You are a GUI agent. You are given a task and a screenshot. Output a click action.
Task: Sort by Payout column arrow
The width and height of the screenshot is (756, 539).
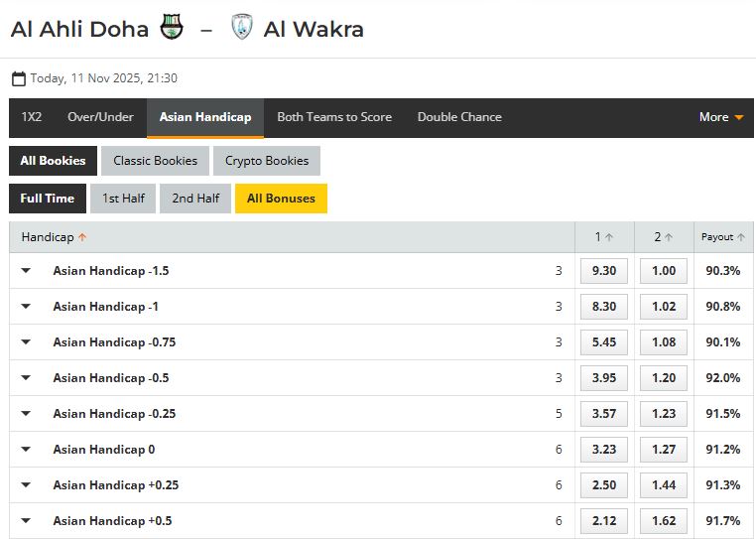[x=740, y=237]
